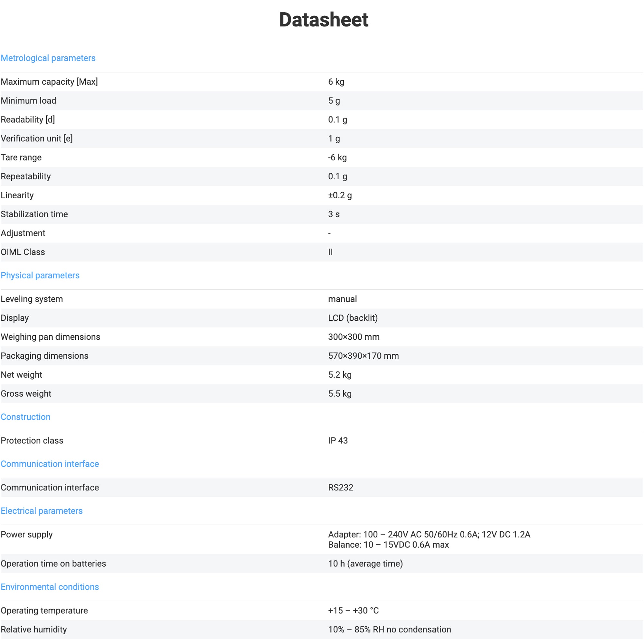The height and width of the screenshot is (644, 644).
Task: Click the blue Communication interface section heading
Action: (x=50, y=464)
